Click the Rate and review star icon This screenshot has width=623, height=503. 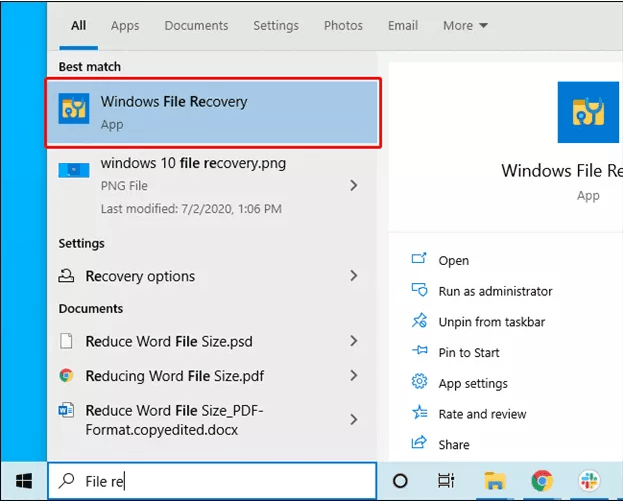pyautogui.click(x=420, y=412)
